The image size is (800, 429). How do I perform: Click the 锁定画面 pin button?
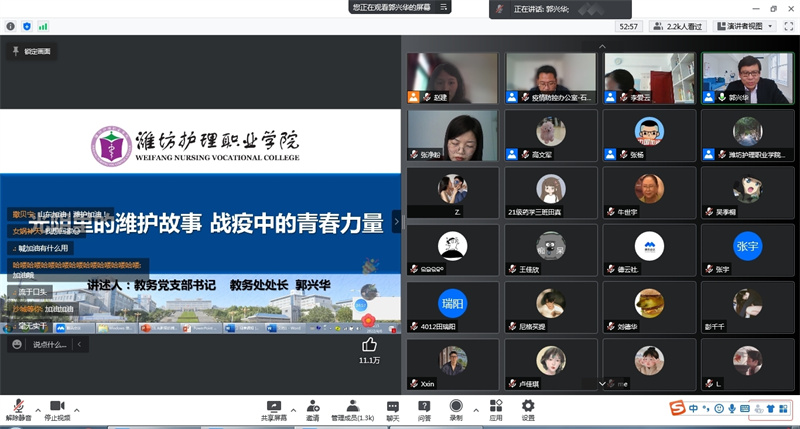click(x=32, y=51)
